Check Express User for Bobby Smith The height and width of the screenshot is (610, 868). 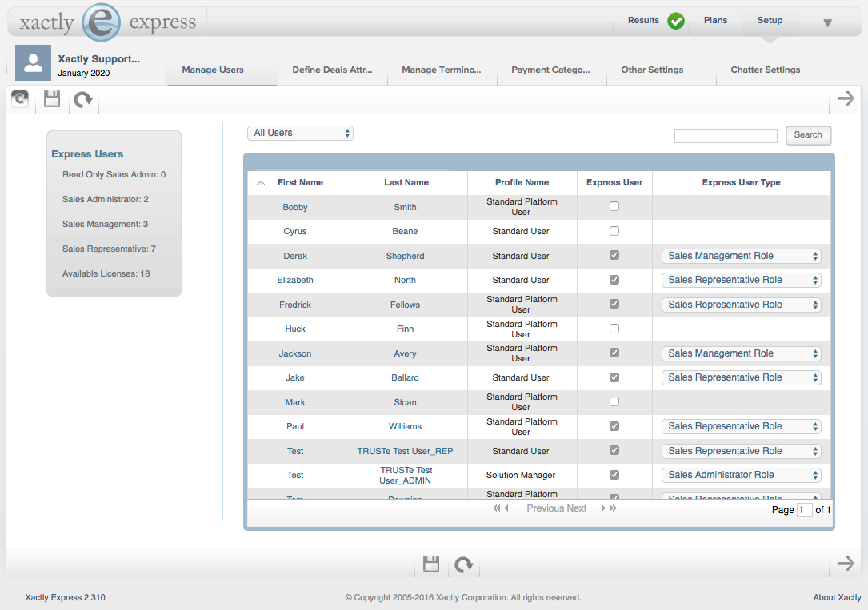pos(614,206)
